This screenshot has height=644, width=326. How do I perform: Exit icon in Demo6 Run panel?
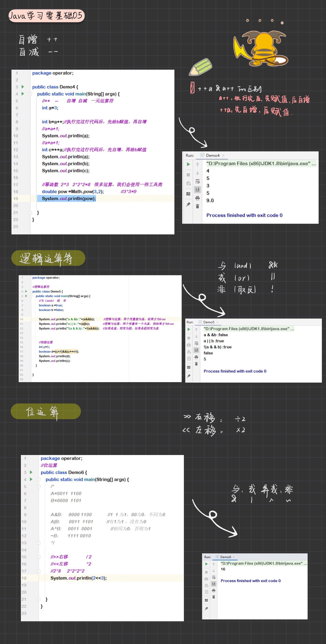click(x=206, y=592)
